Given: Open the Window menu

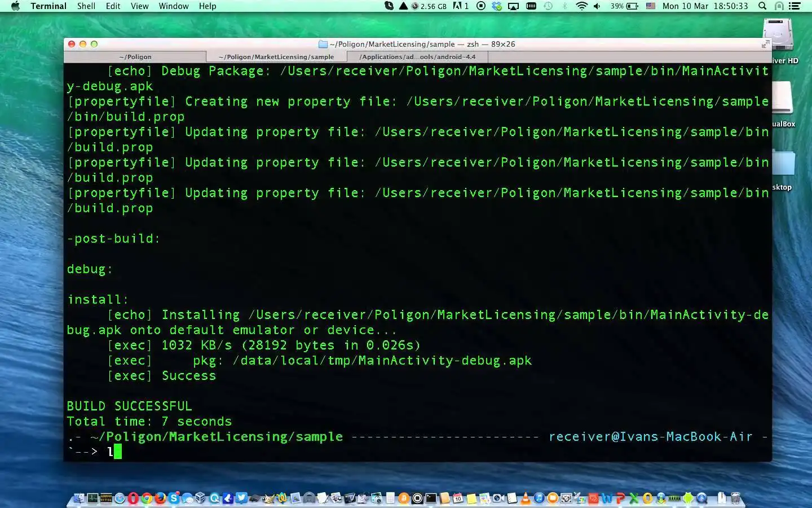Looking at the screenshot, I should click(174, 6).
